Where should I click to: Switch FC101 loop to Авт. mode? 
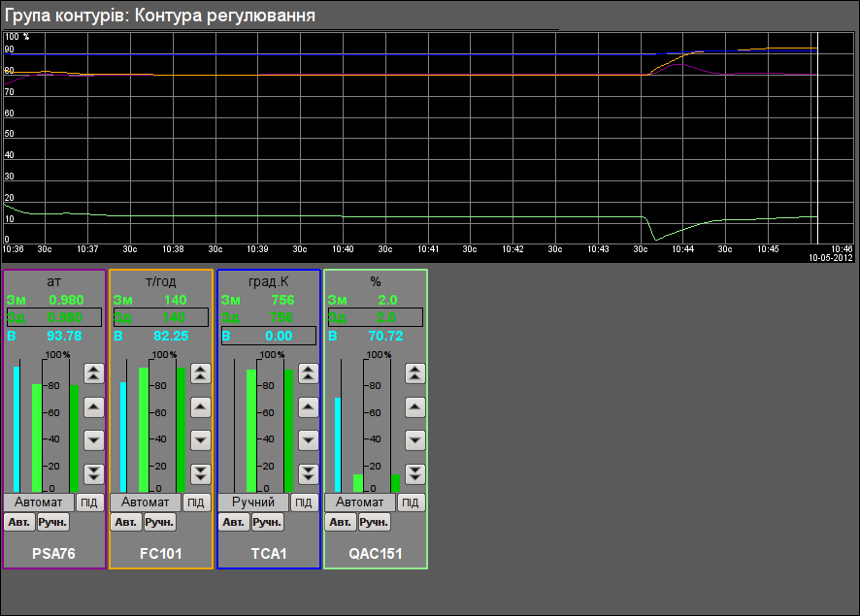pos(126,522)
